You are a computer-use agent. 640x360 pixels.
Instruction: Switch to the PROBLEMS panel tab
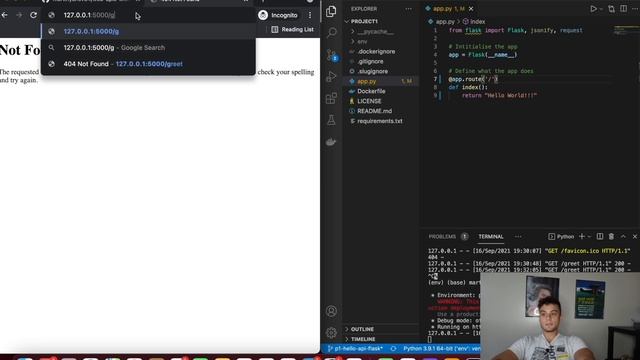442,236
